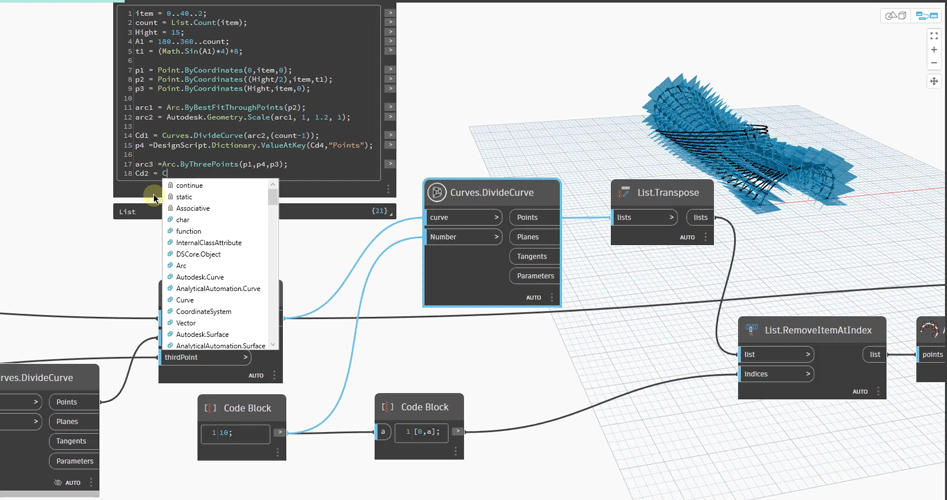Switch to background 3D geometry preview navigation
Viewport: 947px width, 500px height.
click(x=896, y=16)
